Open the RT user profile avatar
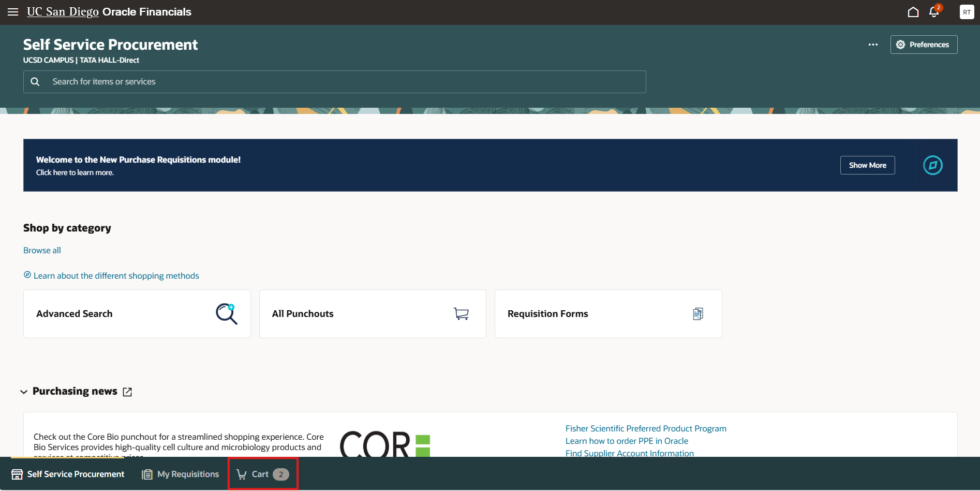Image resolution: width=980 pixels, height=491 pixels. pos(967,12)
